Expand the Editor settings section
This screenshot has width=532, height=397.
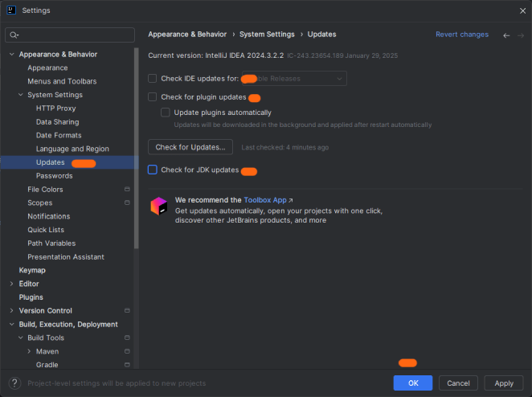(x=11, y=284)
